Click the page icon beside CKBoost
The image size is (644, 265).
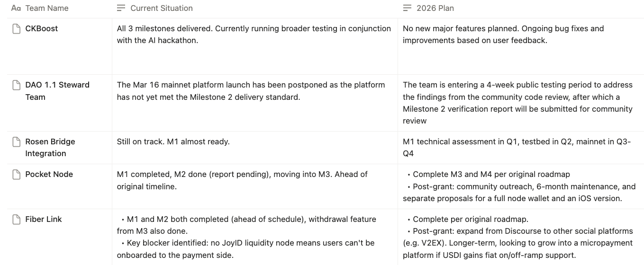tap(16, 29)
